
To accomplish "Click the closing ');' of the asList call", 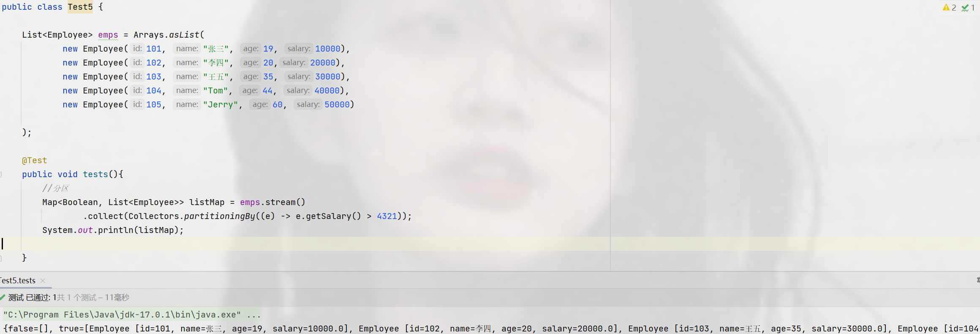I will pos(27,132).
